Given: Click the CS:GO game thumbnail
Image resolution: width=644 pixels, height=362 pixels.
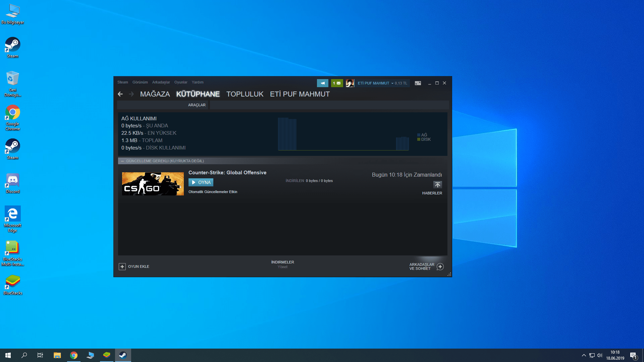Looking at the screenshot, I should pyautogui.click(x=153, y=184).
